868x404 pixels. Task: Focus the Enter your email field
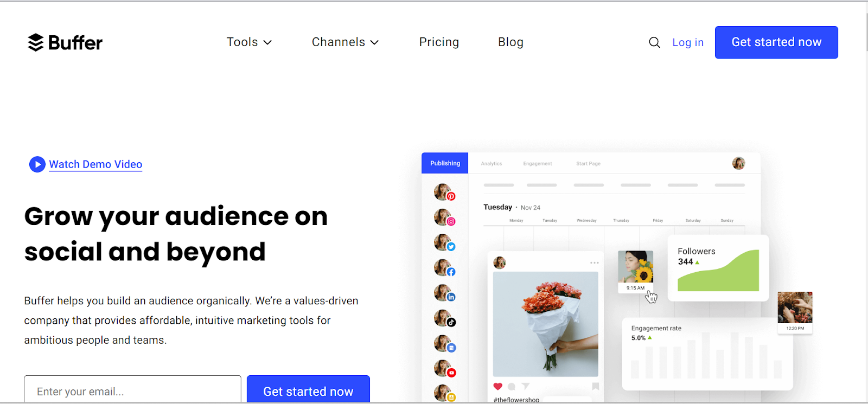click(132, 389)
